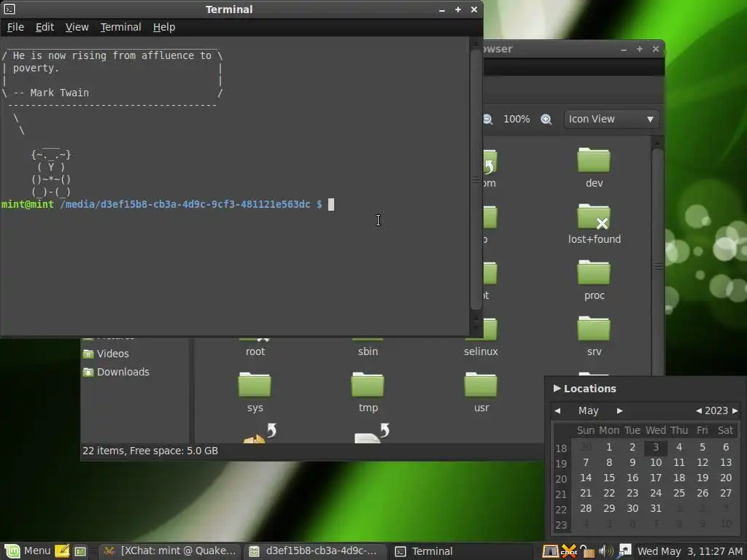Switch to Terminal window in taskbar

click(460, 551)
